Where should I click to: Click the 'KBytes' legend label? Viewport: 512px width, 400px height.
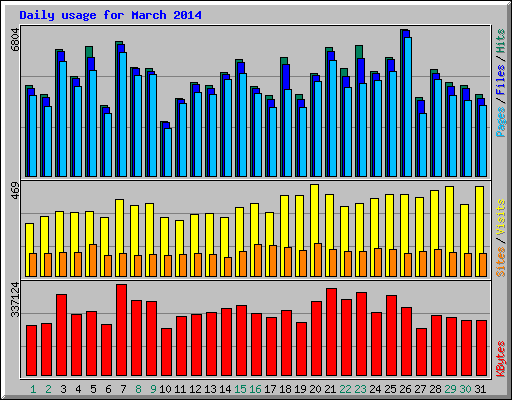pos(501,359)
